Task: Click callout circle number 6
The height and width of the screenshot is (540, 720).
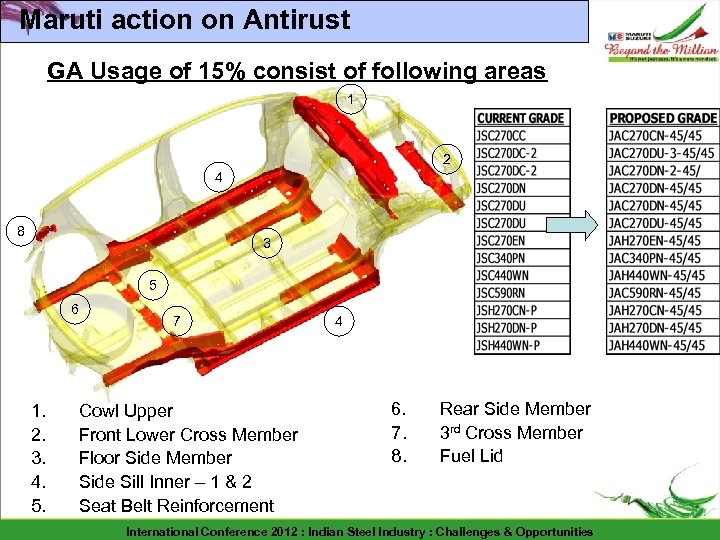Action: [x=75, y=309]
